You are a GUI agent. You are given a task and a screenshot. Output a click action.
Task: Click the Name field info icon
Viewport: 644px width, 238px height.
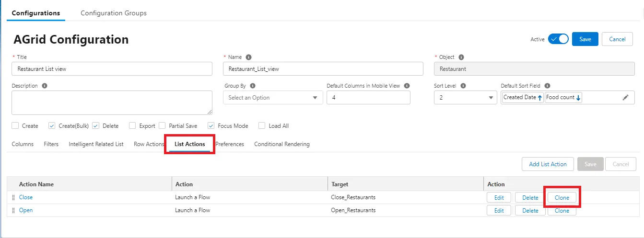pyautogui.click(x=248, y=57)
